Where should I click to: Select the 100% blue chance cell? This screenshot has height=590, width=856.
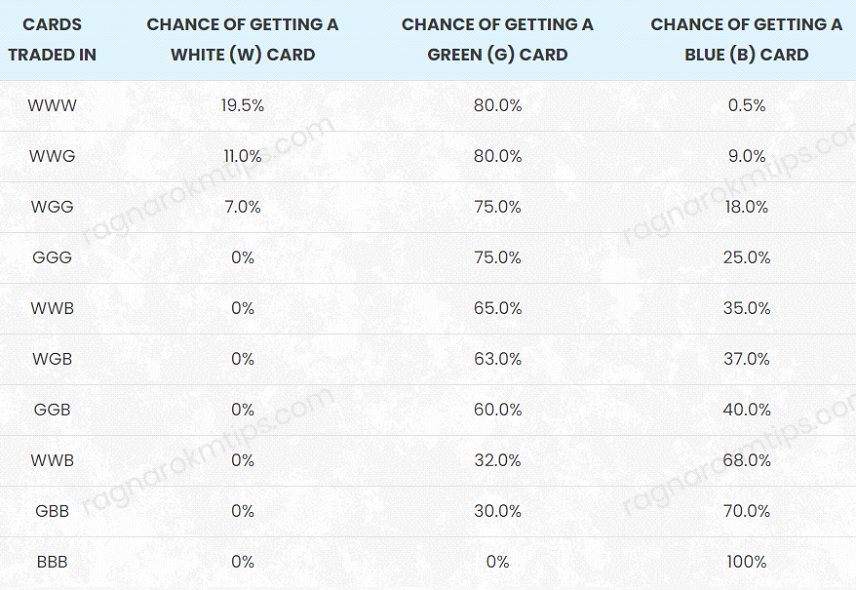click(746, 562)
